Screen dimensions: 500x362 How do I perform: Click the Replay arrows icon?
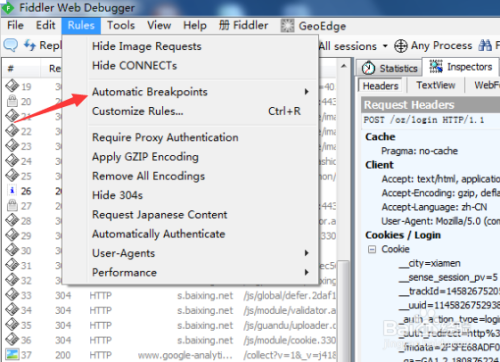tap(30, 45)
